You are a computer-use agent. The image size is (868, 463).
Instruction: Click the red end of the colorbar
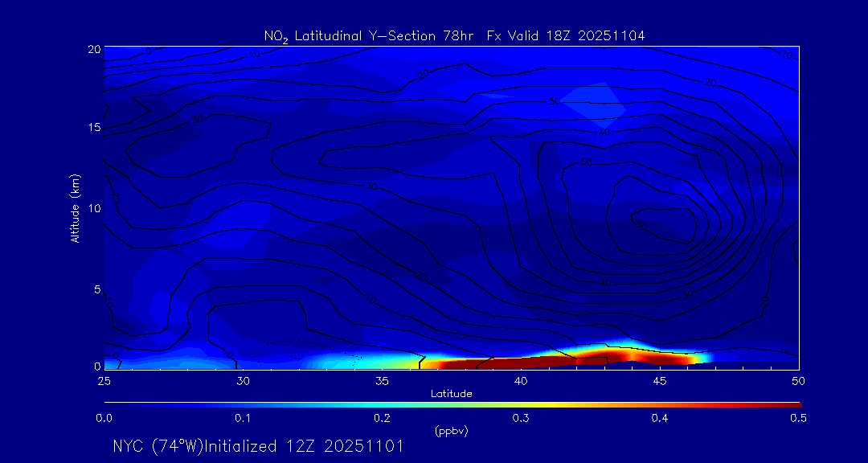(x=792, y=404)
